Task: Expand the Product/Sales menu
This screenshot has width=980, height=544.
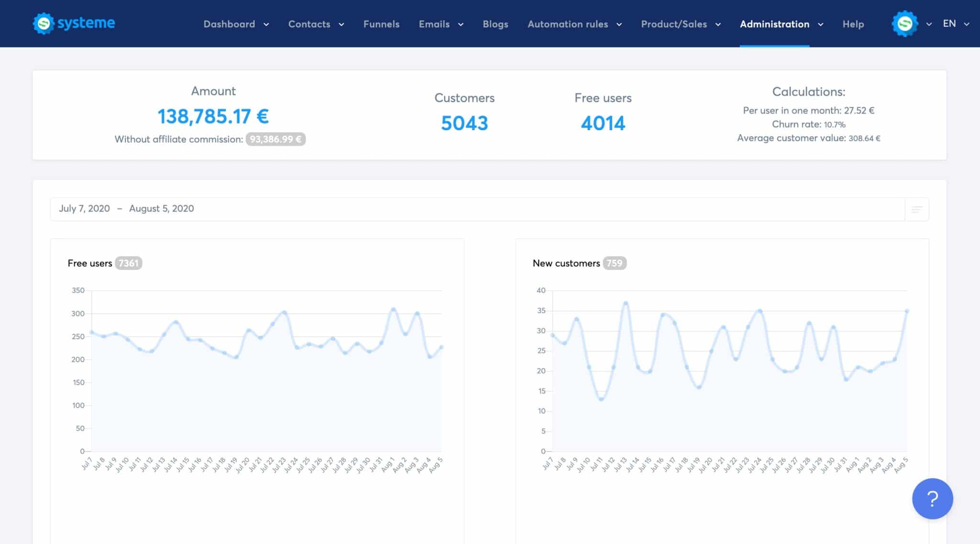Action: [680, 24]
